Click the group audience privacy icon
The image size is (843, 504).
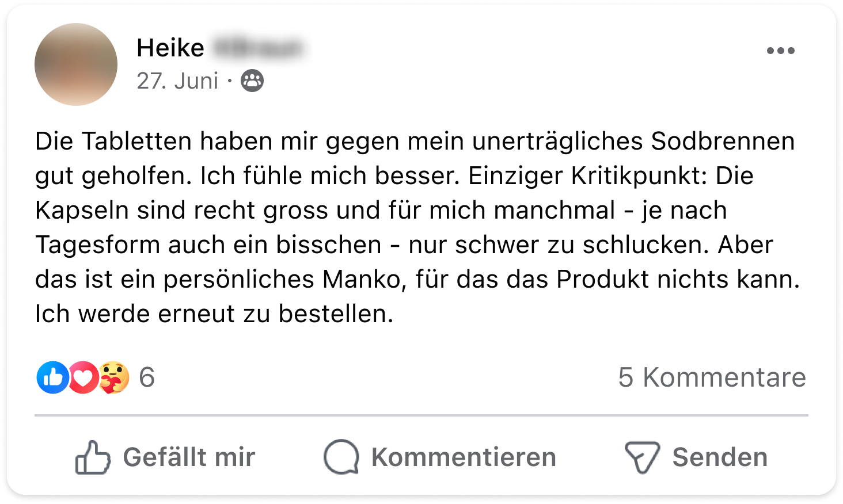pyautogui.click(x=252, y=81)
